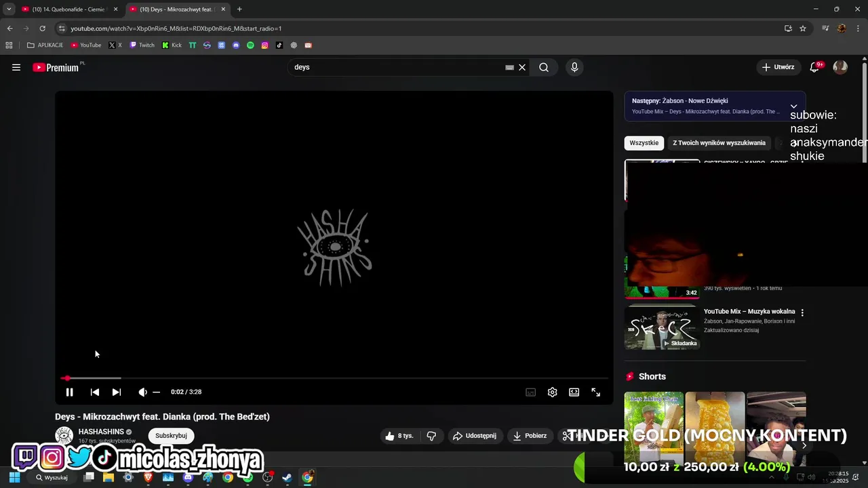Close the Deys - Mikrozachwyt browser tab
The height and width of the screenshot is (488, 868).
(224, 9)
